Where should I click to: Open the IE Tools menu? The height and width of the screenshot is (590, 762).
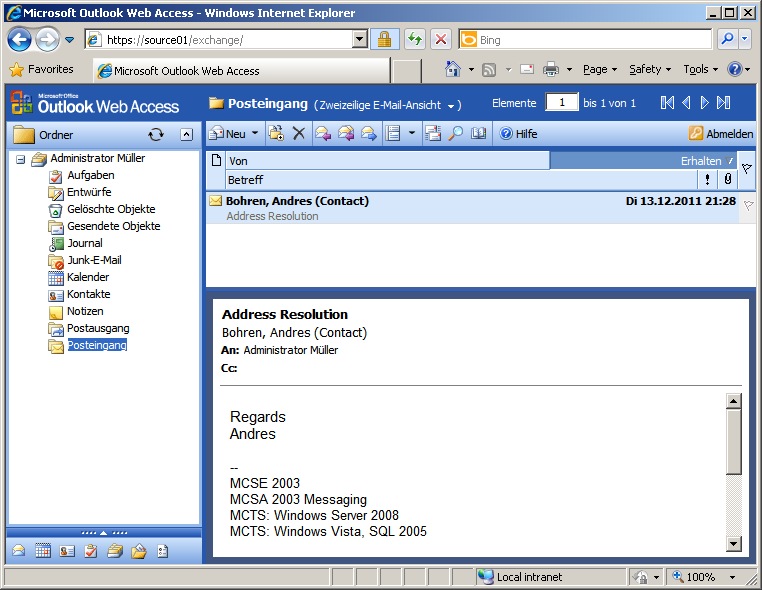tap(700, 69)
